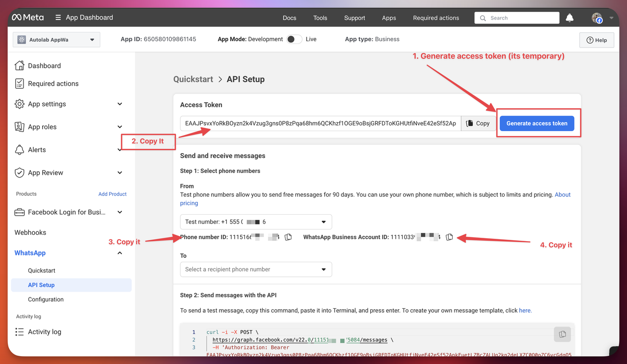Follow the Add Product link
This screenshot has height=364, width=627.
[112, 194]
